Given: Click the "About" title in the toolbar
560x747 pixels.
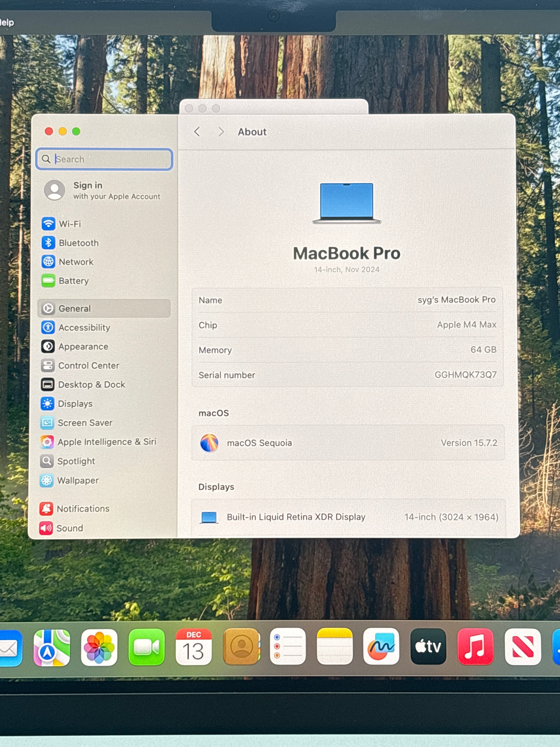Looking at the screenshot, I should click(x=252, y=132).
